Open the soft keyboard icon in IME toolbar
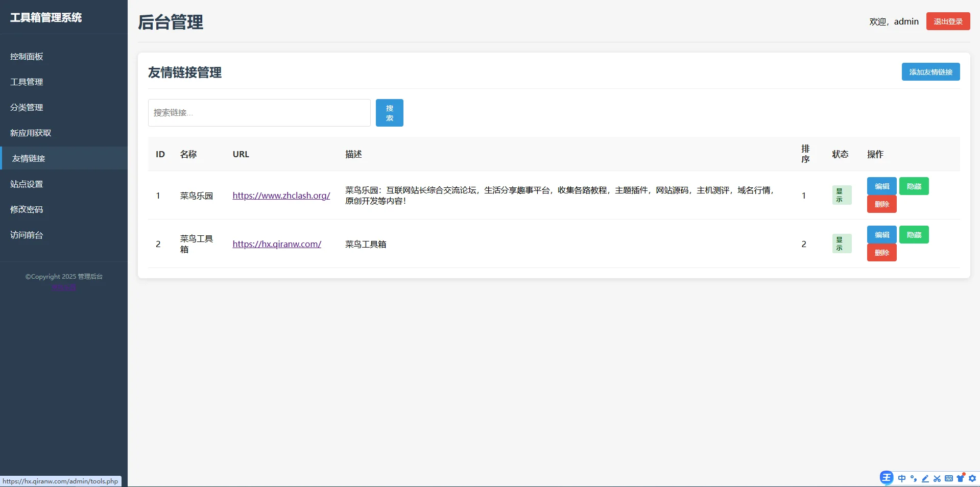Screen dimensions: 980x487 [x=949, y=478]
